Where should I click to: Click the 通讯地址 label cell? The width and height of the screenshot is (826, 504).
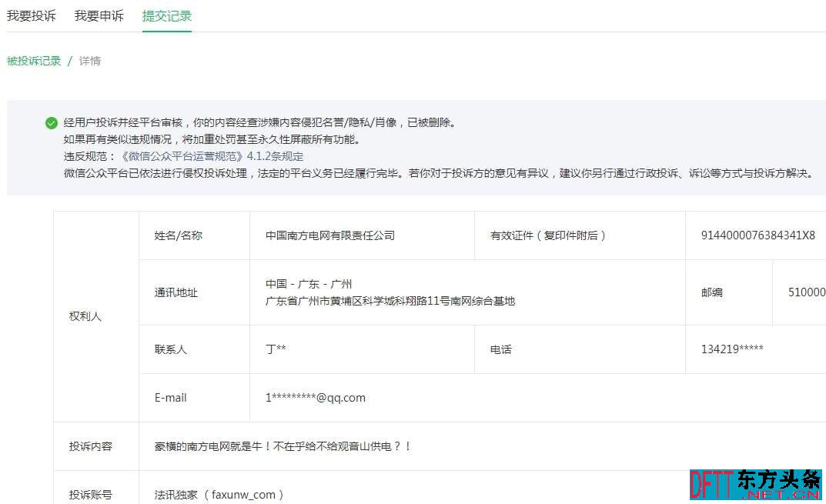176,292
